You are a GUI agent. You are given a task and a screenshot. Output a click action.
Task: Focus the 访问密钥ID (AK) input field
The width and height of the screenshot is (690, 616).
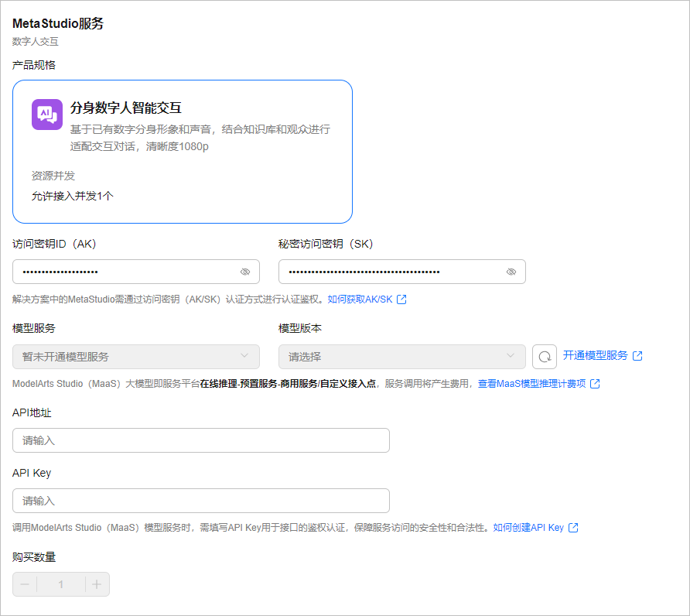[136, 272]
